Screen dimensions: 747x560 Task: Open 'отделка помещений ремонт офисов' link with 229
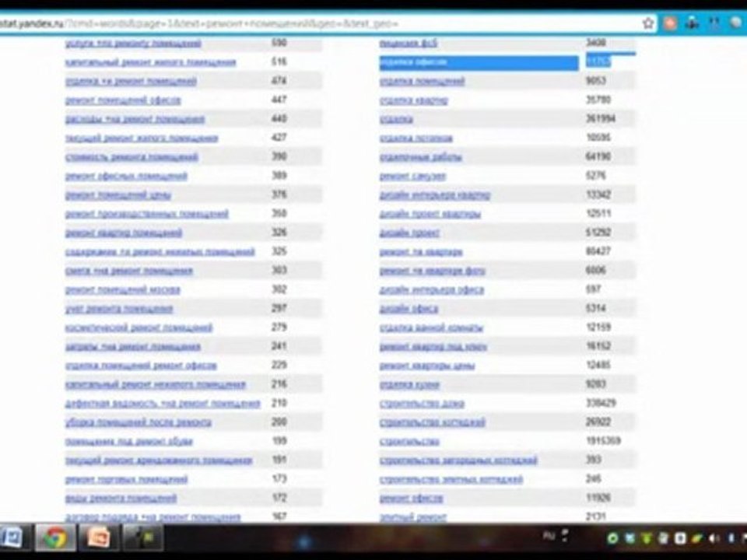(141, 366)
